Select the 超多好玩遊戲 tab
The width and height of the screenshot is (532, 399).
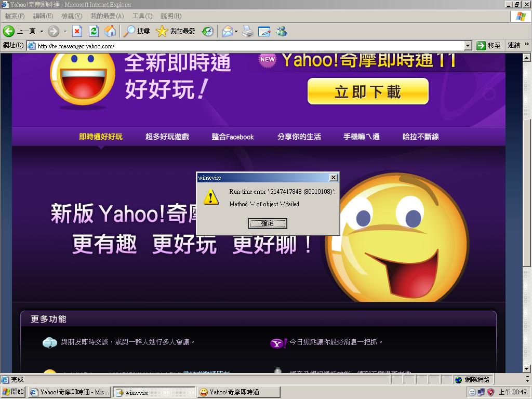click(x=167, y=137)
